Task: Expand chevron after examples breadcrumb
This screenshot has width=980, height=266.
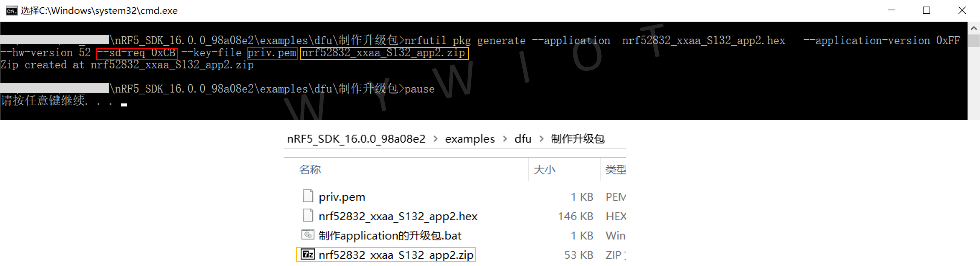Action: (x=504, y=139)
